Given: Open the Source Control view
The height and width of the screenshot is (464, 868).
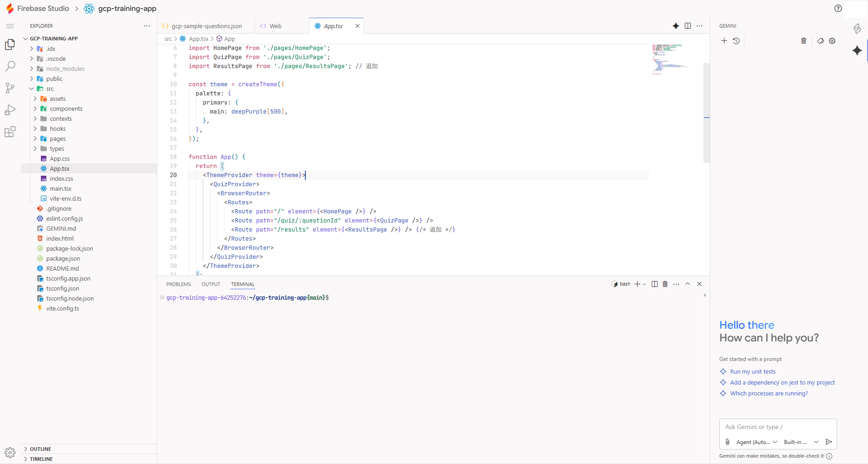Looking at the screenshot, I should (10, 88).
